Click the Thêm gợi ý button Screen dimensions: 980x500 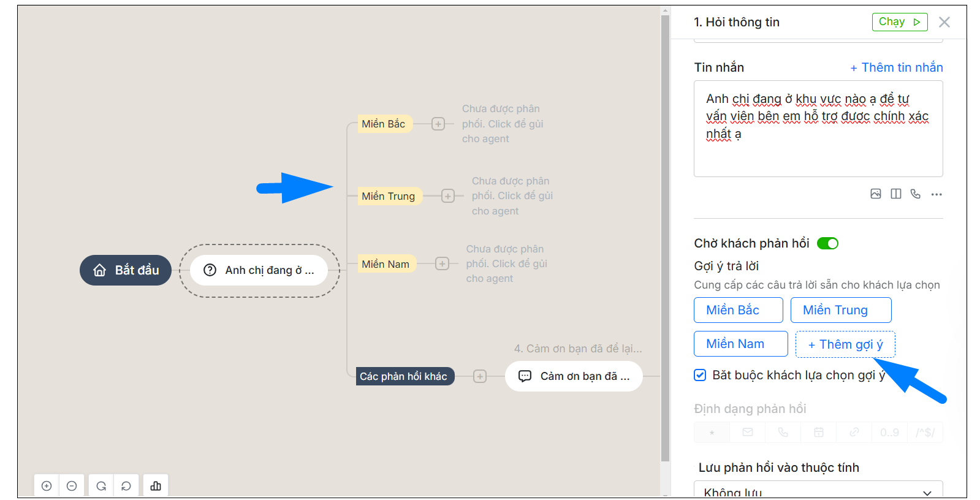845,344
